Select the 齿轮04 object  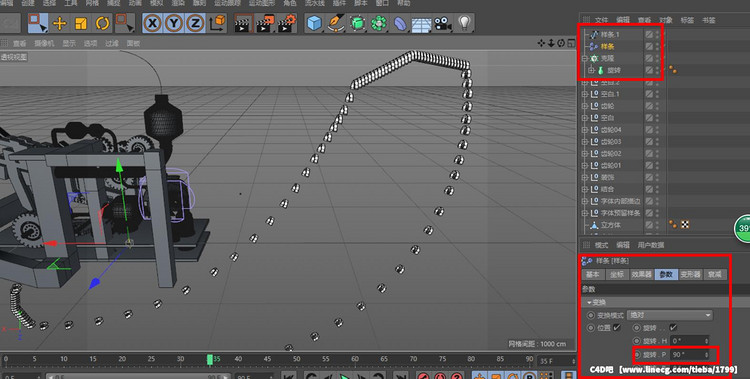point(610,130)
